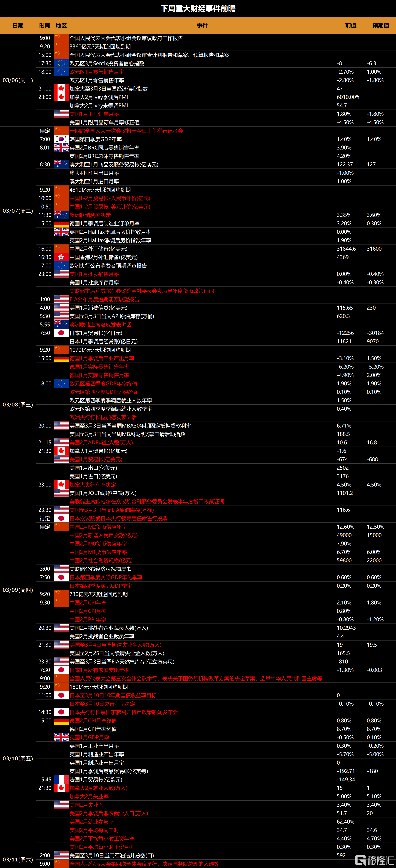The height and width of the screenshot is (868, 396).
Task: Select the Japan flag next to 日本众议院就日本央行领导层任命进行投票
Action: [x=61, y=518]
